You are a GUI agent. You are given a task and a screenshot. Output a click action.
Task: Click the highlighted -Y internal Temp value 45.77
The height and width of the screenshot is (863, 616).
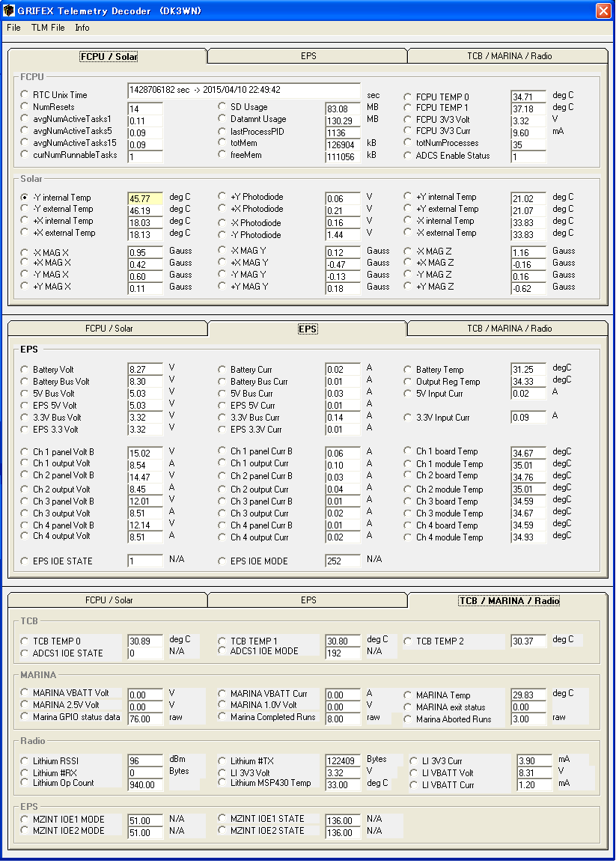(x=145, y=198)
